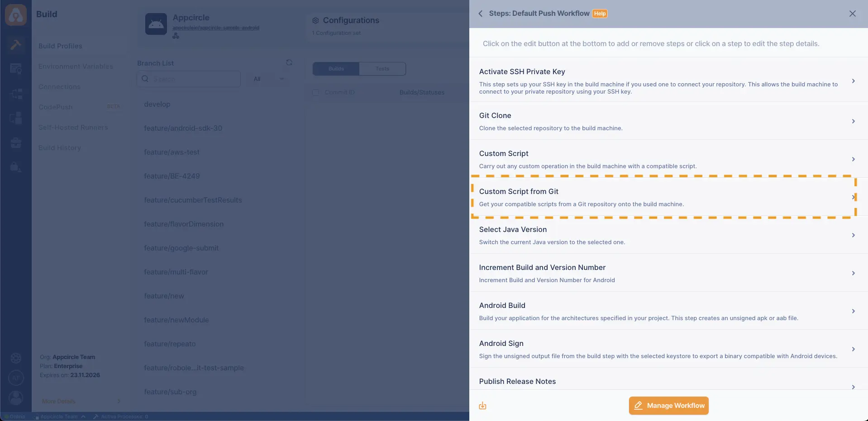Expand More Details arrow
The image size is (868, 421).
click(119, 401)
